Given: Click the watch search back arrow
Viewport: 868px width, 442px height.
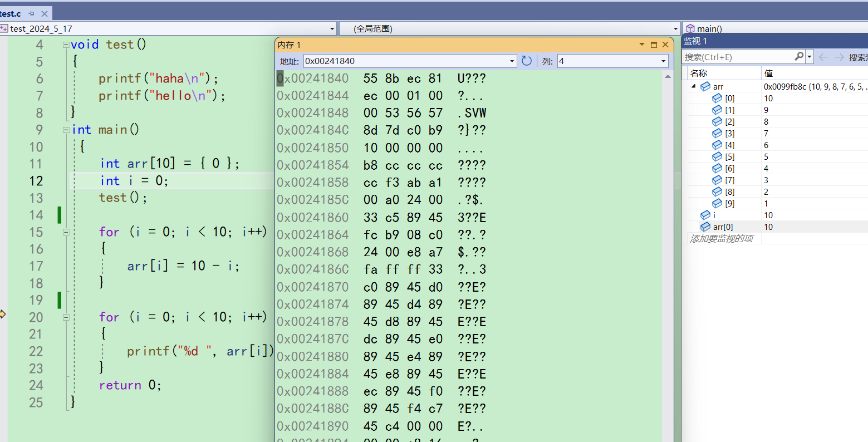Looking at the screenshot, I should tap(824, 57).
